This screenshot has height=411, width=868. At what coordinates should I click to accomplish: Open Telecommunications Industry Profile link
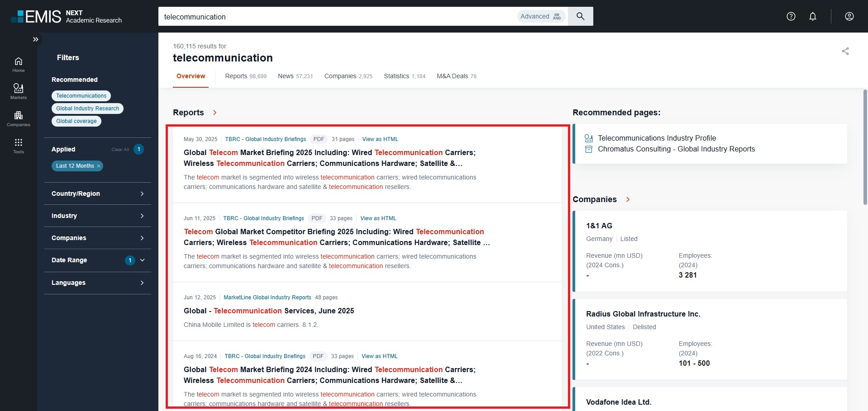pos(657,138)
